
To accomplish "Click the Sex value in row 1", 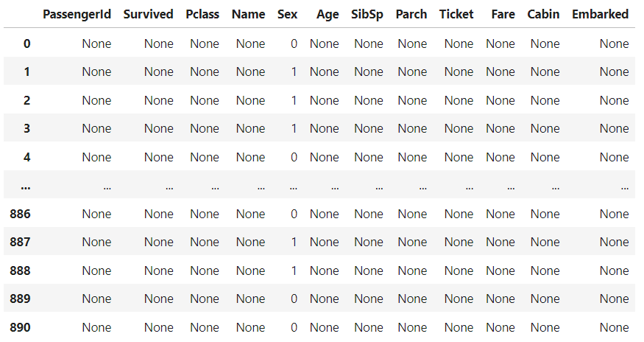I will pyautogui.click(x=294, y=72).
